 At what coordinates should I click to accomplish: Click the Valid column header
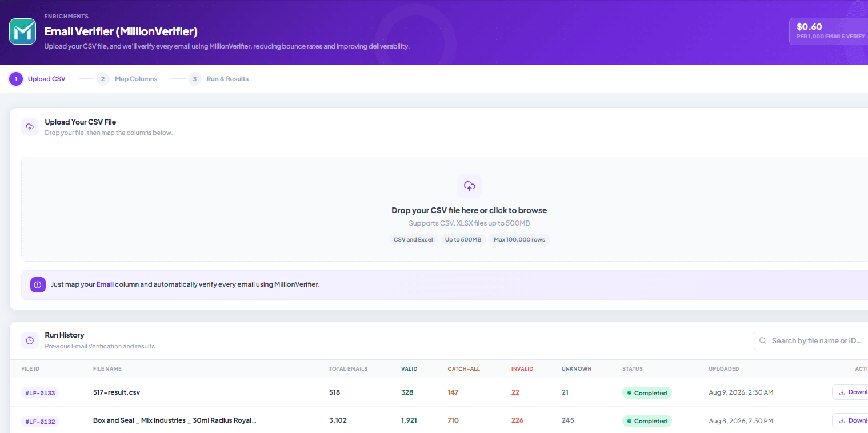click(409, 369)
